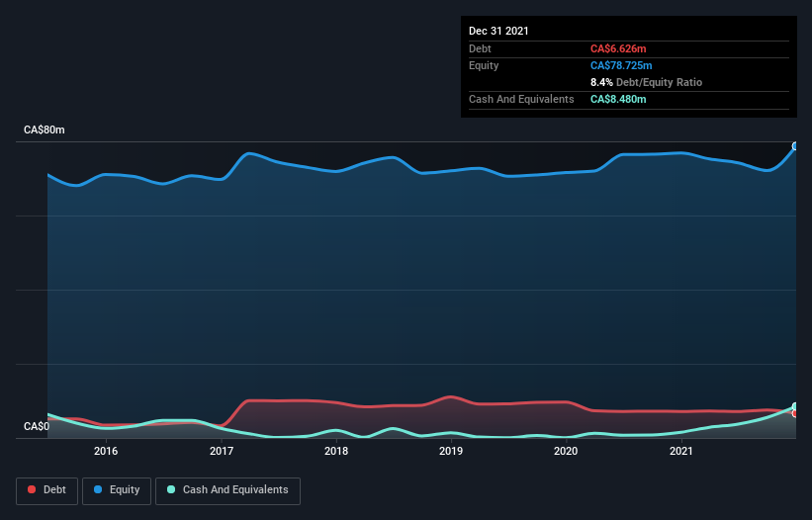Click the 2019 x-axis label
The width and height of the screenshot is (812, 520).
(x=451, y=451)
